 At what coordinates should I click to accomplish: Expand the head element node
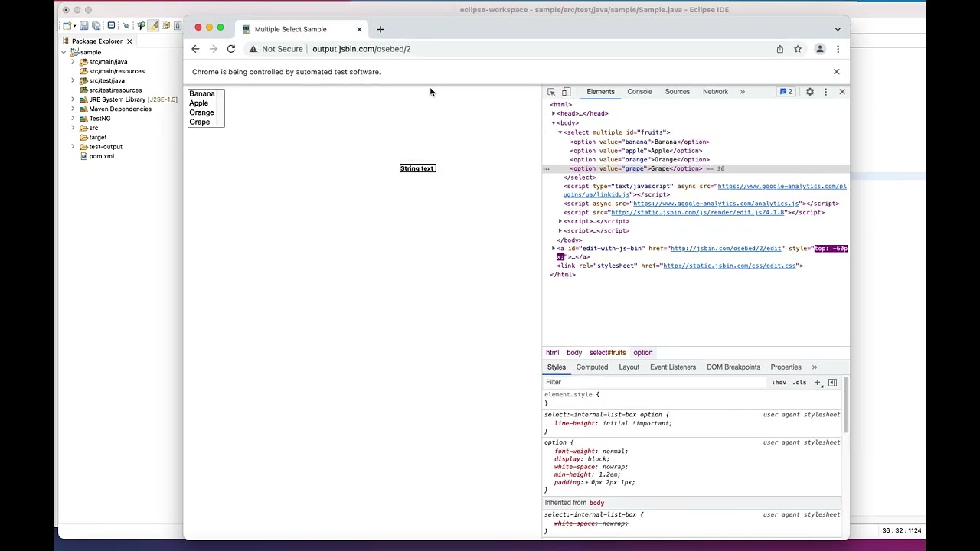(554, 113)
